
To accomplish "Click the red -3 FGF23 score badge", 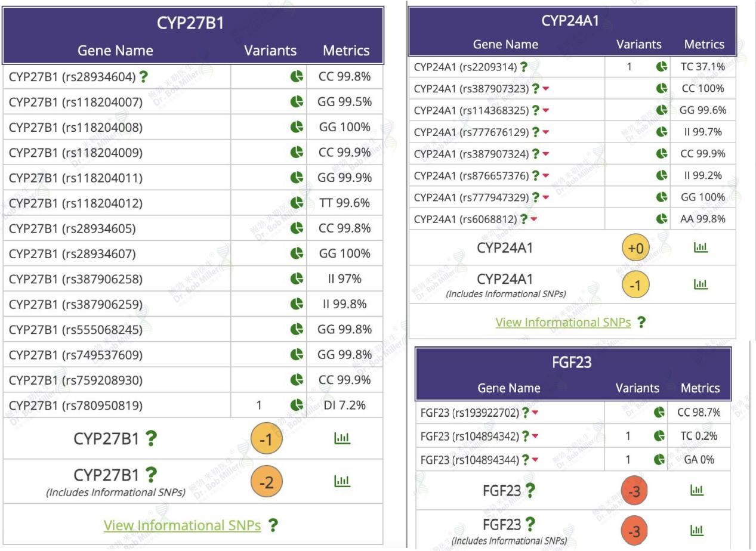I will pos(635,491).
